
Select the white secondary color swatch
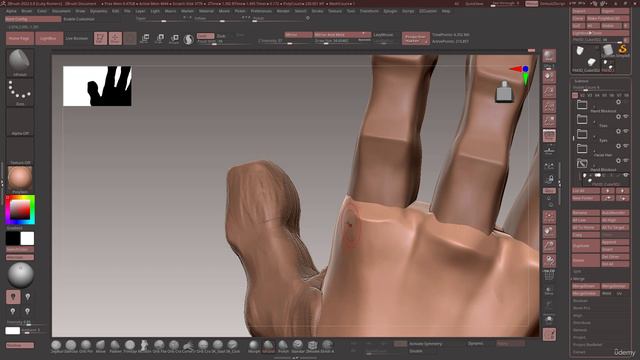pos(27,238)
